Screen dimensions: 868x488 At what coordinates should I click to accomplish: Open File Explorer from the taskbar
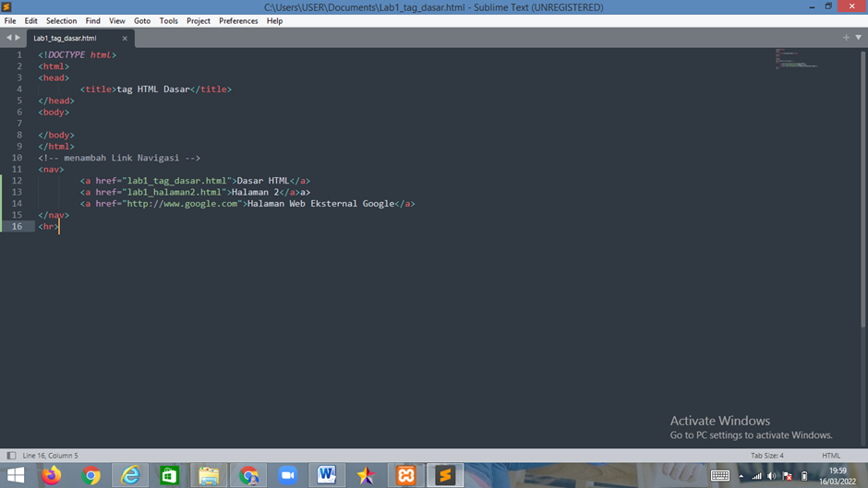point(209,476)
